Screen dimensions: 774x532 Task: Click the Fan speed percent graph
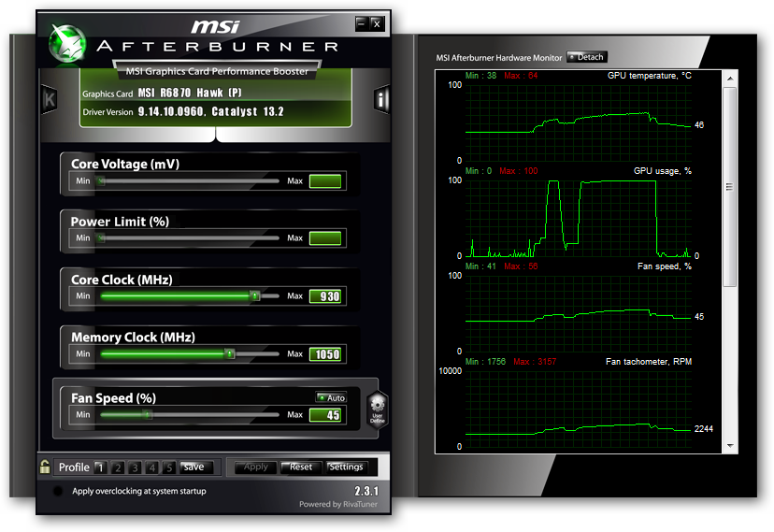[578, 314]
